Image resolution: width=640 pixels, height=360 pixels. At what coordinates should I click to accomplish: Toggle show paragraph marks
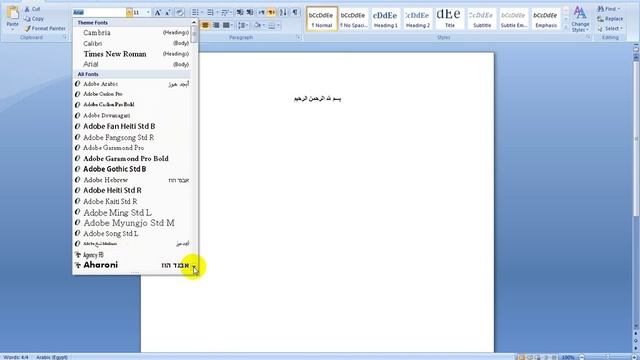(295, 13)
